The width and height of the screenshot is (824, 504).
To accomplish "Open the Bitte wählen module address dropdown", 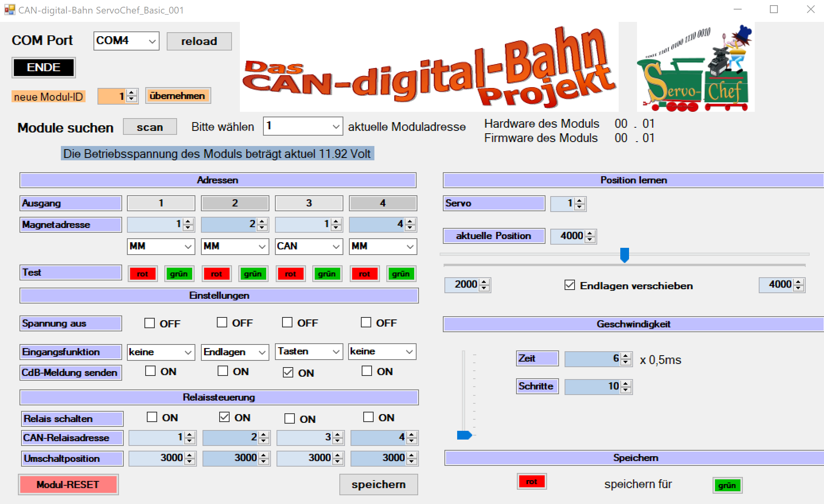I will 303,126.
